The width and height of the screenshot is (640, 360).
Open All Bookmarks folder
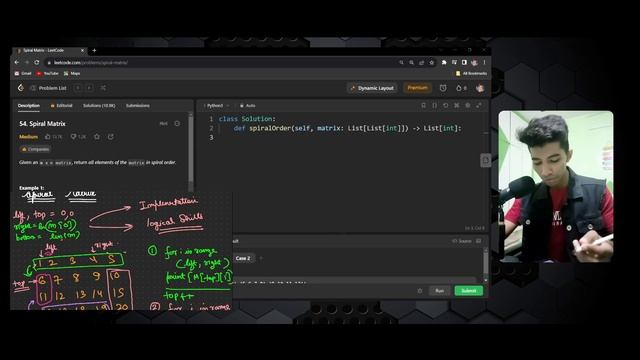471,73
